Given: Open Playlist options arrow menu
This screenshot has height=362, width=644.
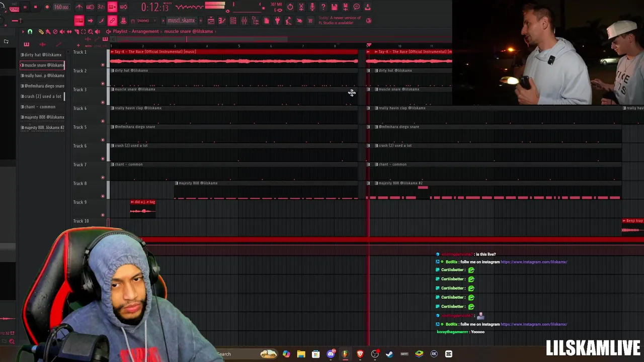Looking at the screenshot, I should [x=23, y=31].
